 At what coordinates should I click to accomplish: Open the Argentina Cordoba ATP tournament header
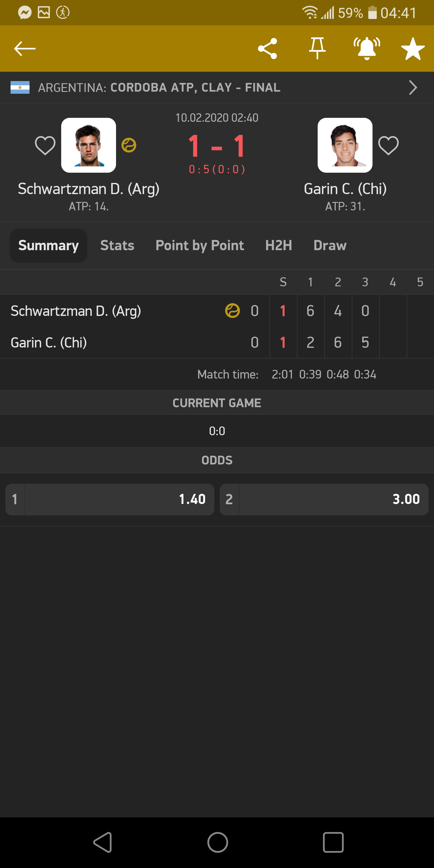coord(159,88)
